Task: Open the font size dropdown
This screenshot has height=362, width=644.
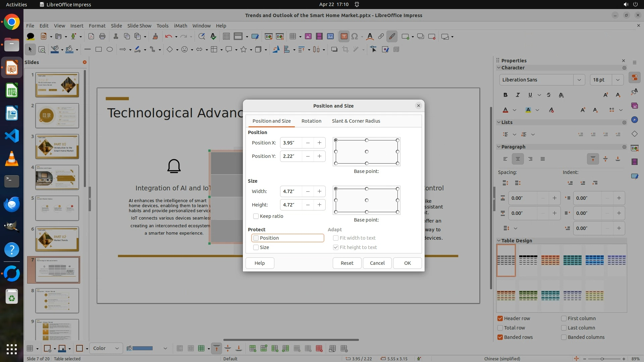Action: coord(618,80)
